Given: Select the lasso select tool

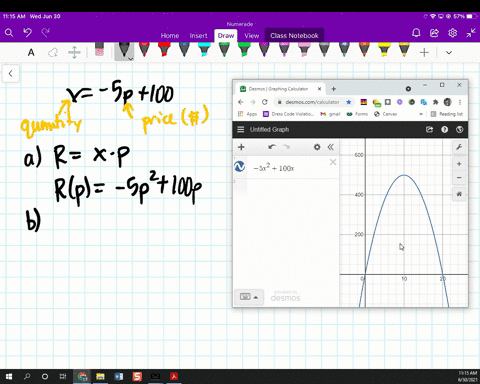Looking at the screenshot, I should [x=53, y=52].
